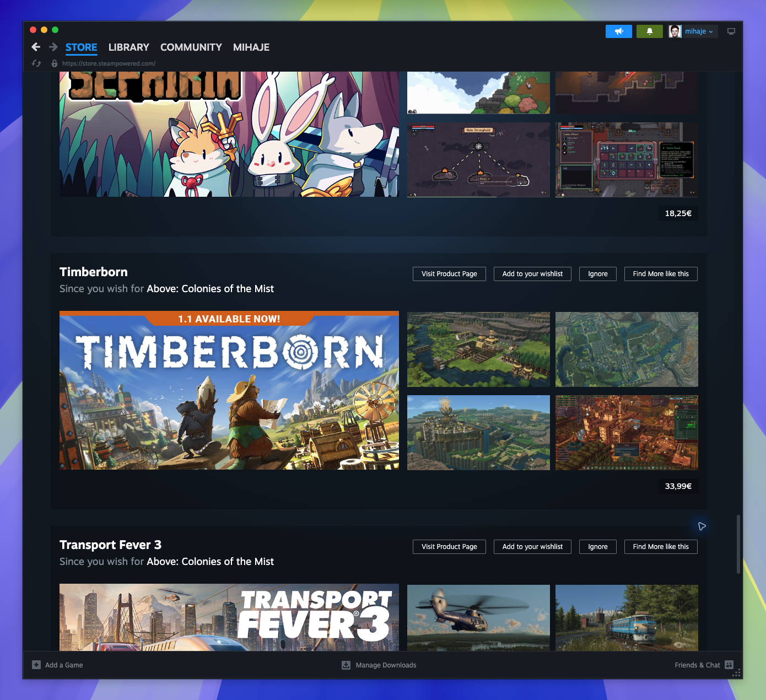Click the 18,25€ price tag
Viewport: 766px width, 700px height.
[x=678, y=213]
